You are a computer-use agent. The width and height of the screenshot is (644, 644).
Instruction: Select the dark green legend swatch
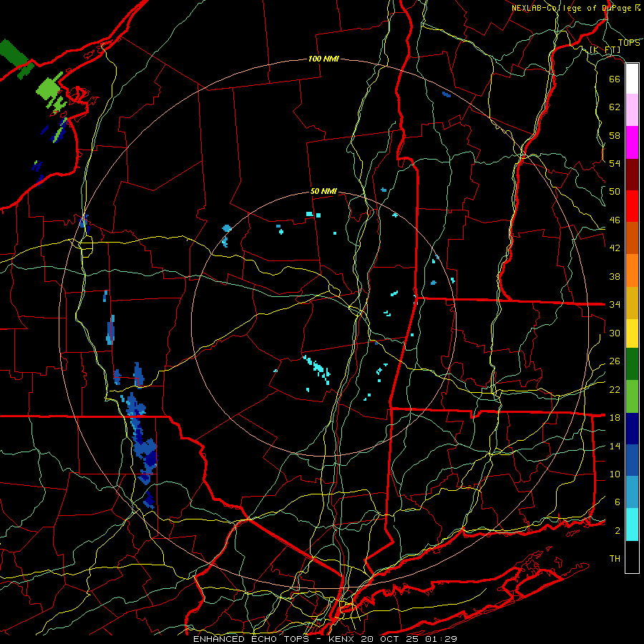pos(632,364)
